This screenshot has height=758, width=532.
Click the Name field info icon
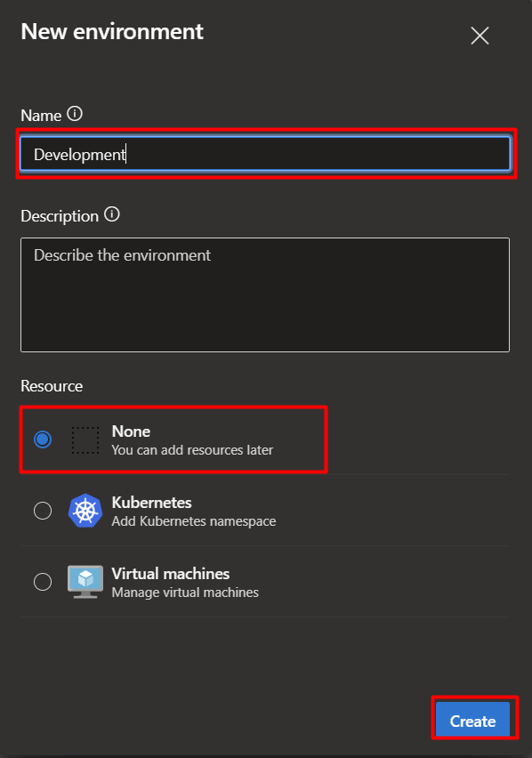click(x=75, y=114)
